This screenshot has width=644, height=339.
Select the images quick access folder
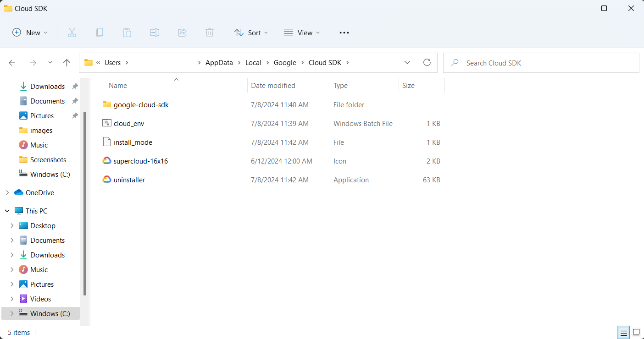tap(41, 130)
